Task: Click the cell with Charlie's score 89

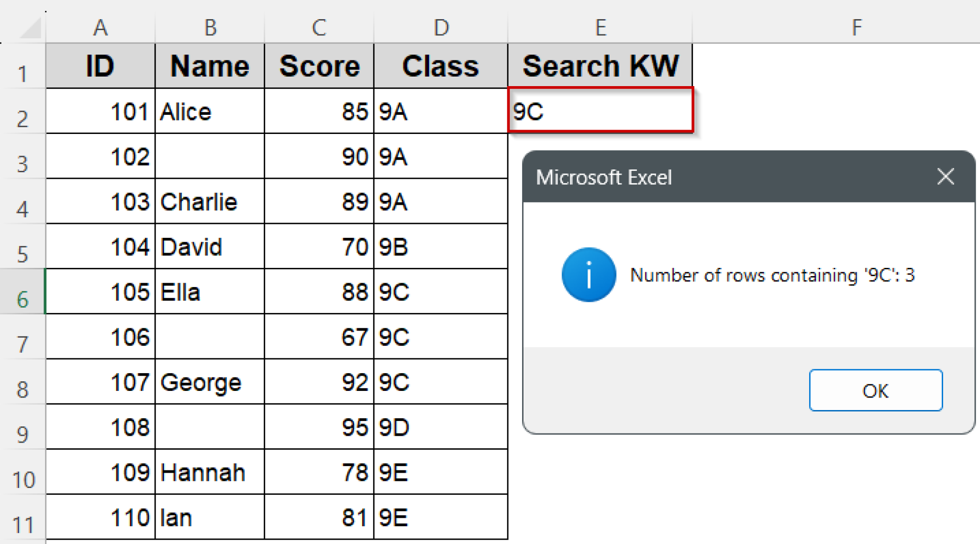Action: pyautogui.click(x=319, y=201)
